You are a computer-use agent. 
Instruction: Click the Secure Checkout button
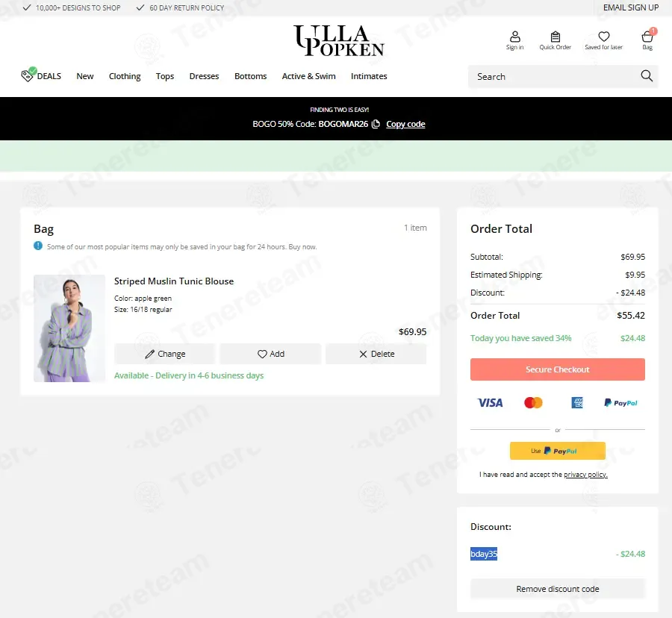coord(558,369)
